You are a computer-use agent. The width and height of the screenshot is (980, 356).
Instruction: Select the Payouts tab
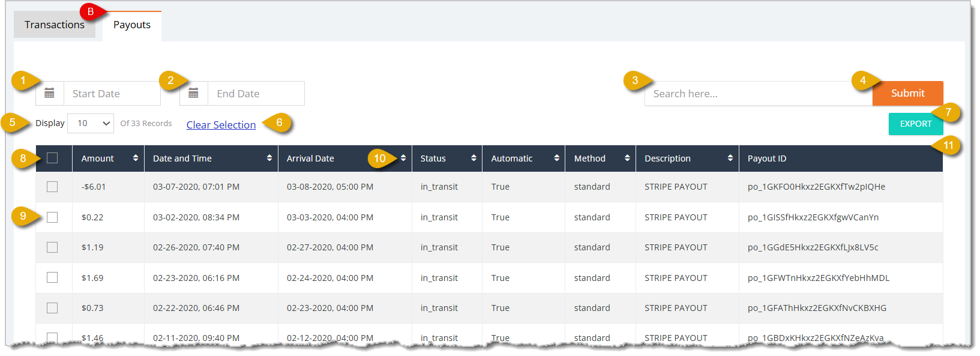pyautogui.click(x=132, y=25)
